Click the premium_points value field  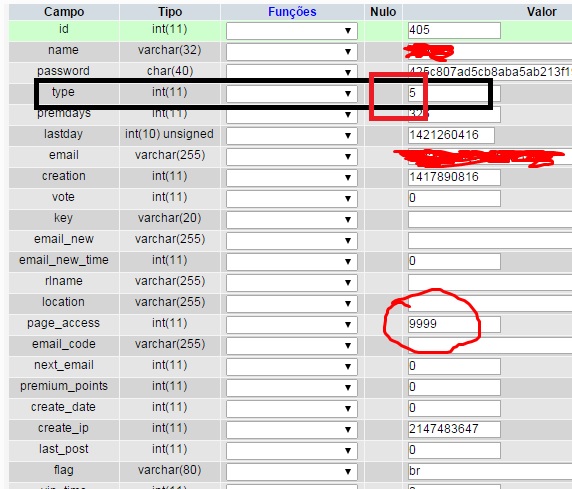coord(454,387)
